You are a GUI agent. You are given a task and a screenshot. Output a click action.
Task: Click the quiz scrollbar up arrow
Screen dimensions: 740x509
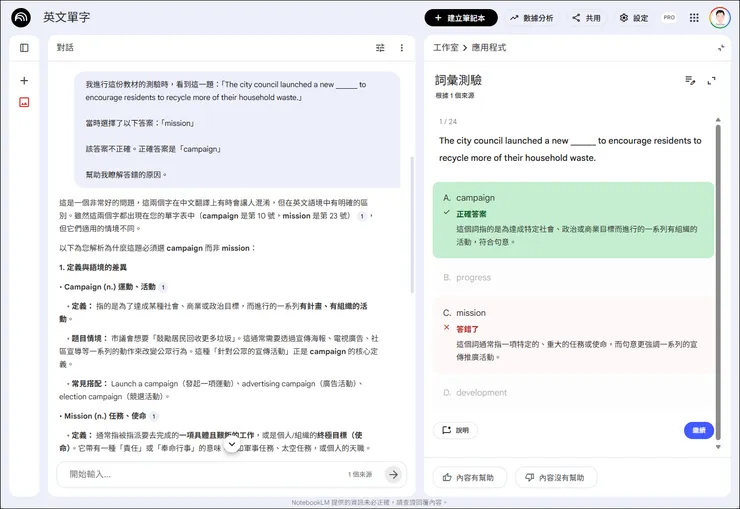[x=718, y=120]
